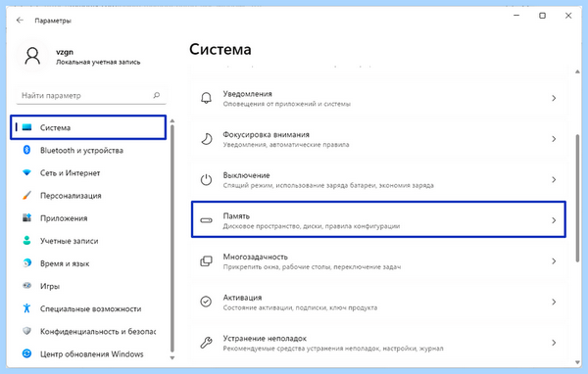This screenshot has height=374, width=588.
Task: Click the search magnifier icon
Action: pyautogui.click(x=157, y=95)
